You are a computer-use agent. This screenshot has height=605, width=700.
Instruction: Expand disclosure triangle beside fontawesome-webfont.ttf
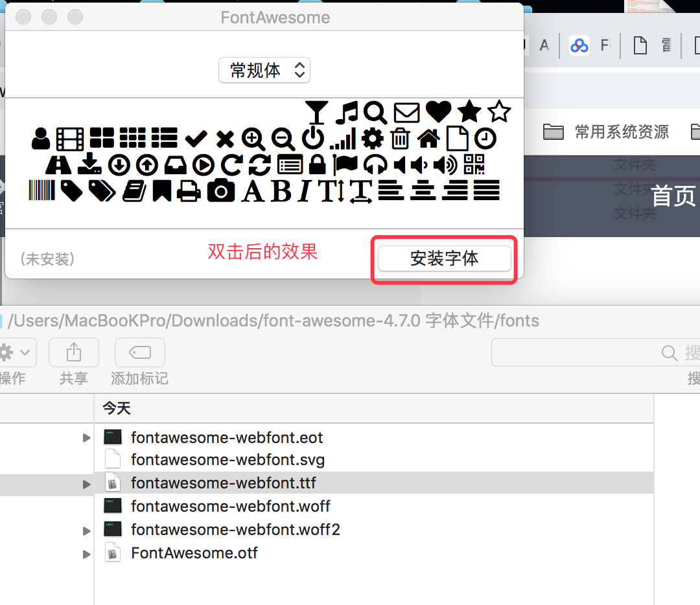(x=87, y=484)
